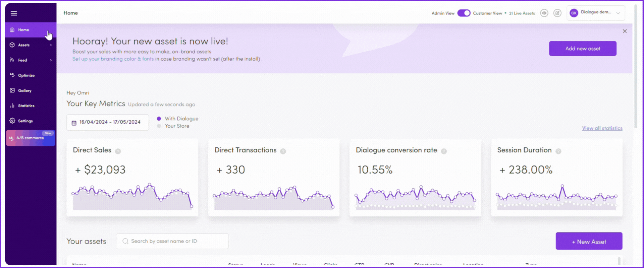This screenshot has width=644, height=268.
Task: Click the edit pencil icon in header
Action: 557,13
